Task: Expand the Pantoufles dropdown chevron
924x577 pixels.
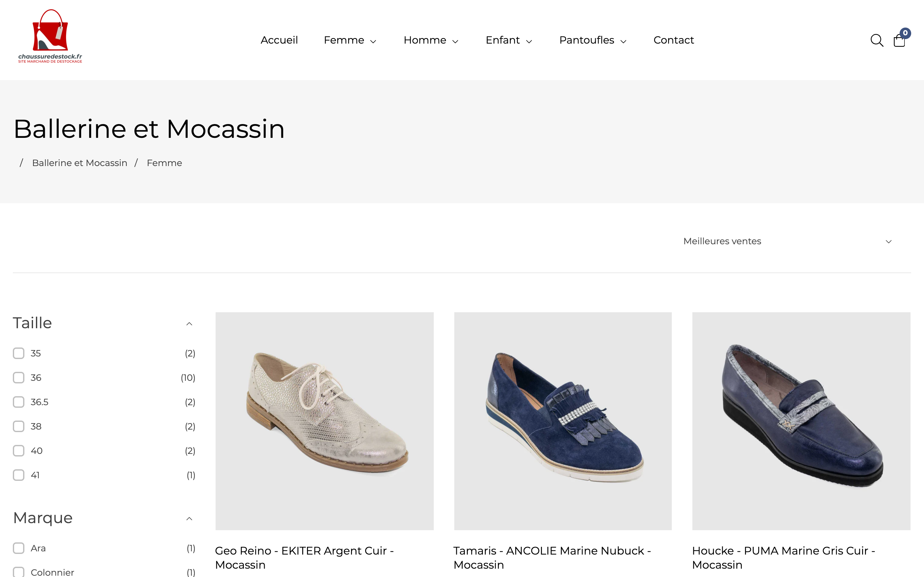Action: pos(624,41)
